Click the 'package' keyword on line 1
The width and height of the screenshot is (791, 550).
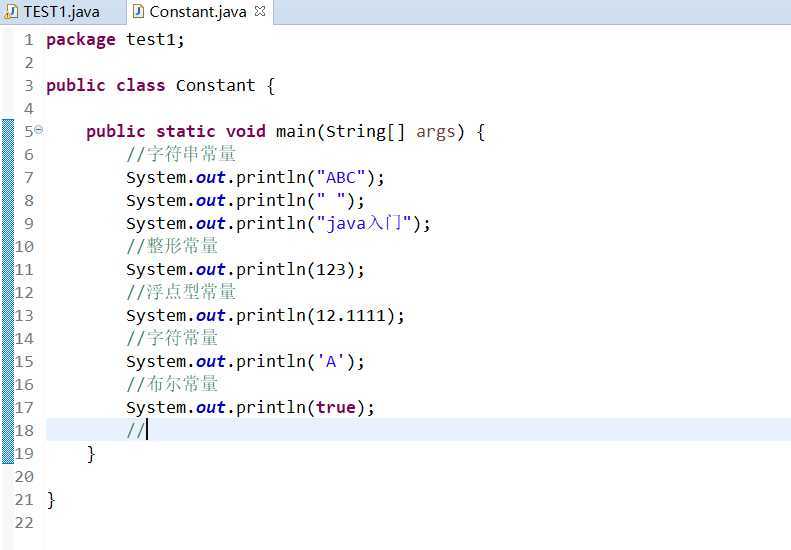[81, 39]
